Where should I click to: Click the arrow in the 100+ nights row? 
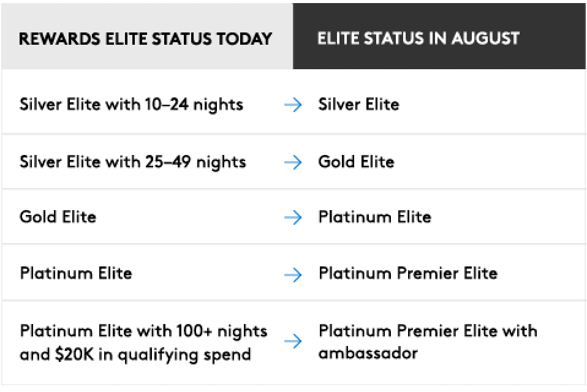pos(293,342)
